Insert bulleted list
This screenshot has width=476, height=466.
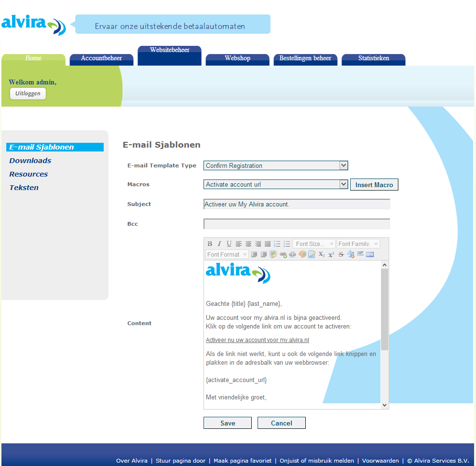[286, 244]
